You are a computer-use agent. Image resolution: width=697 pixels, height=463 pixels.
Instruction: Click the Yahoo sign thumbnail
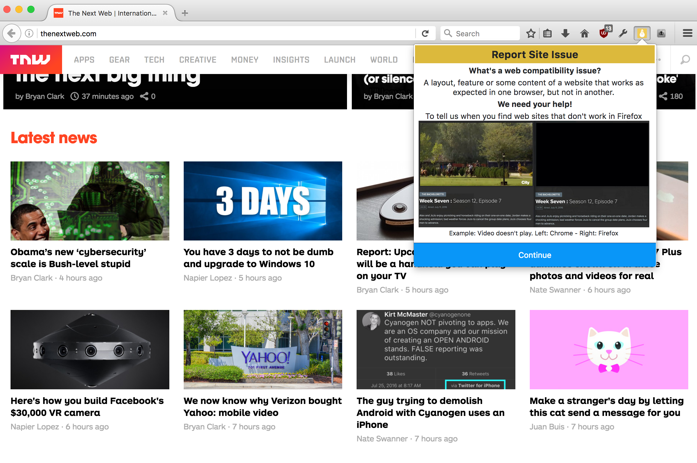[263, 349]
